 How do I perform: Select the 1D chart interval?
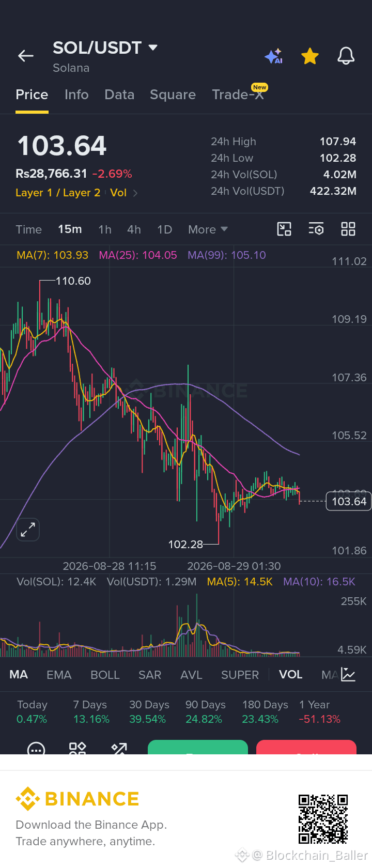tap(164, 229)
